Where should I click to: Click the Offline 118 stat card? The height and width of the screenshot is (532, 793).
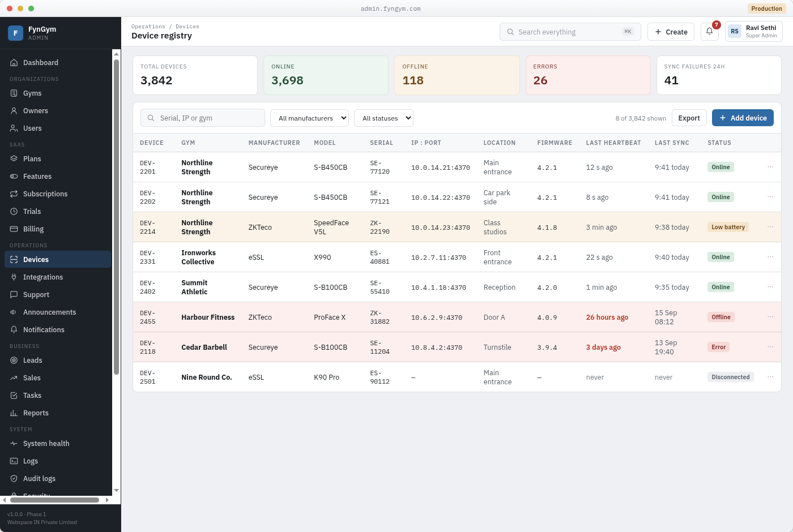(457, 75)
